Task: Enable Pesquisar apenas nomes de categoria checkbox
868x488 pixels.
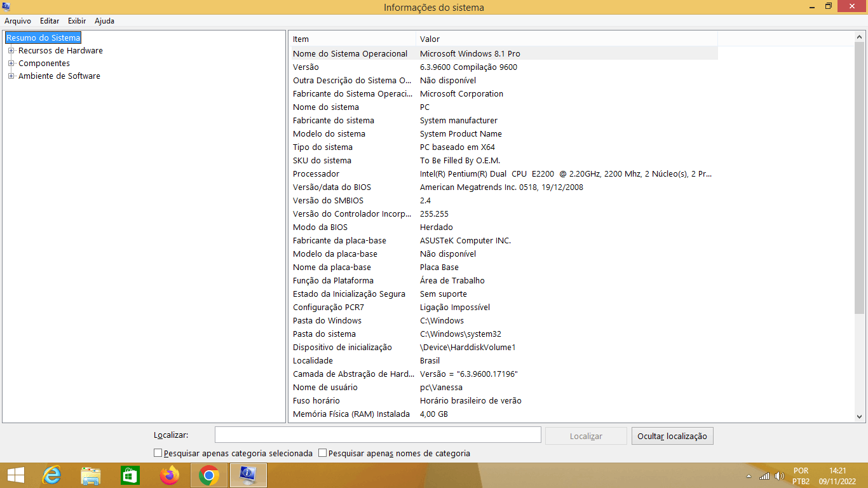Action: click(323, 453)
